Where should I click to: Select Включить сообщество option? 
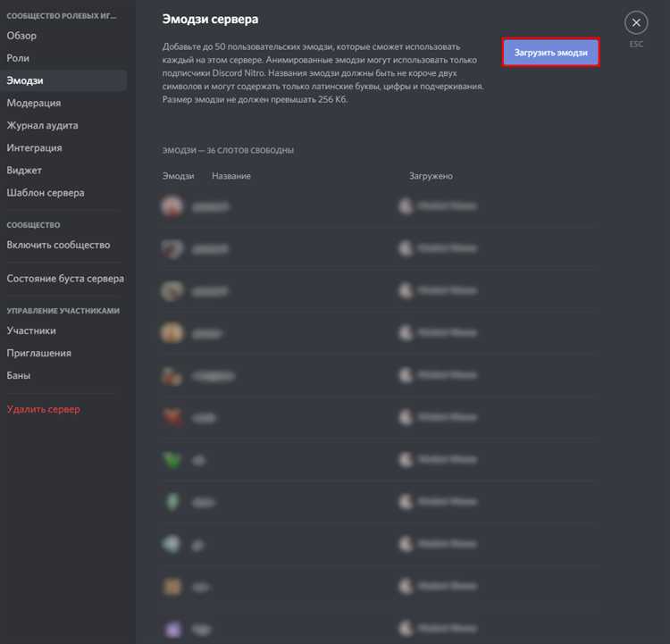coord(59,245)
